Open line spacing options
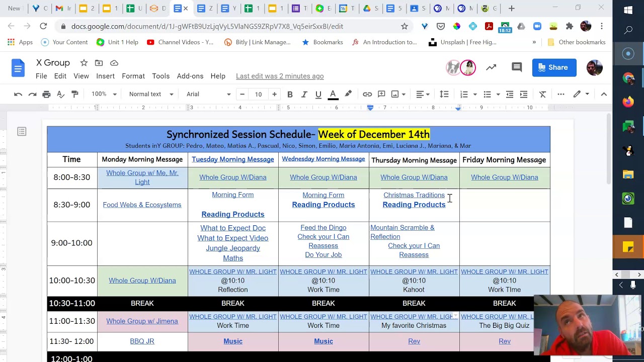Viewport: 644px width, 362px height. click(444, 94)
